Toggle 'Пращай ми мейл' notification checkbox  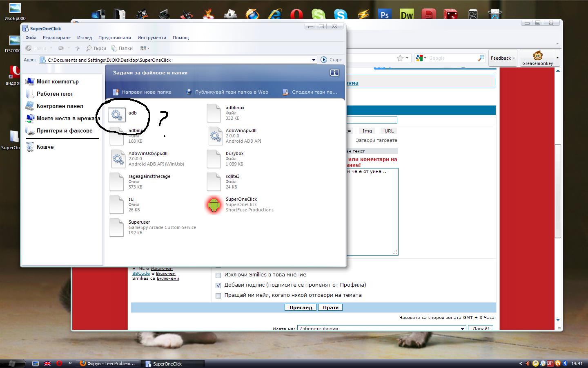click(x=218, y=296)
